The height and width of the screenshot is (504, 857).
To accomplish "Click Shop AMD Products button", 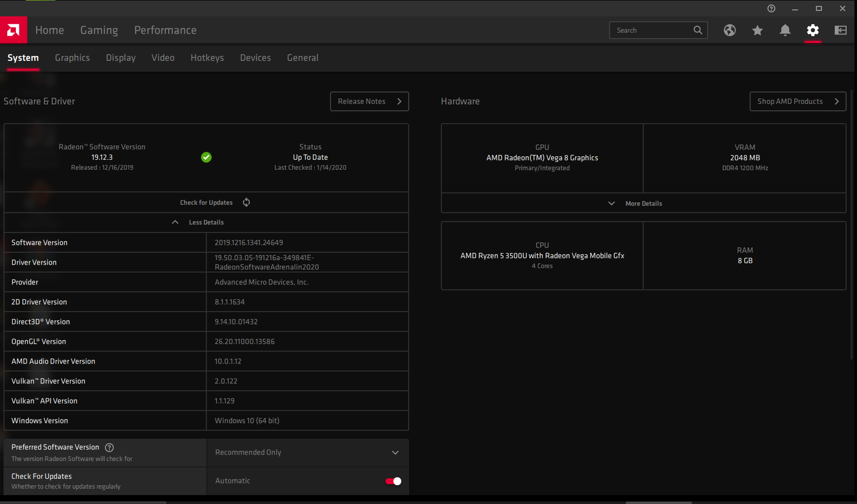I will click(798, 101).
